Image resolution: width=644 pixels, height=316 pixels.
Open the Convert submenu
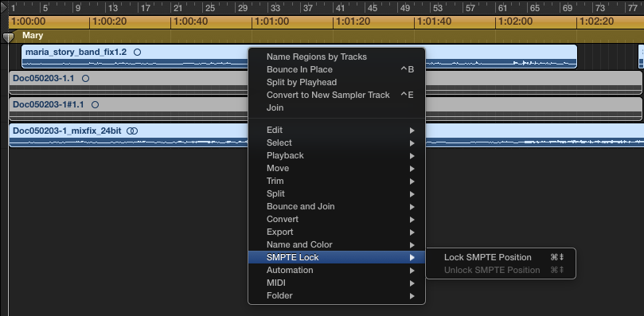337,219
